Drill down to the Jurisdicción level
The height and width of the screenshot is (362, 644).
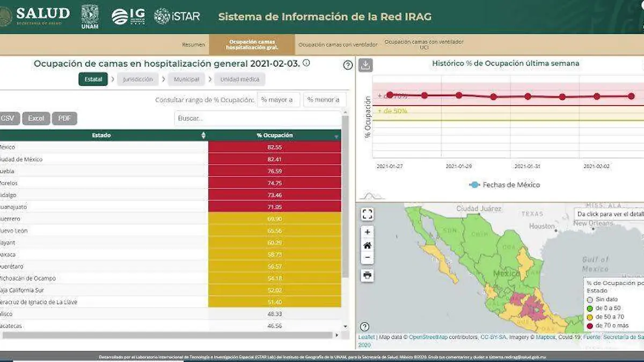pos(138,79)
